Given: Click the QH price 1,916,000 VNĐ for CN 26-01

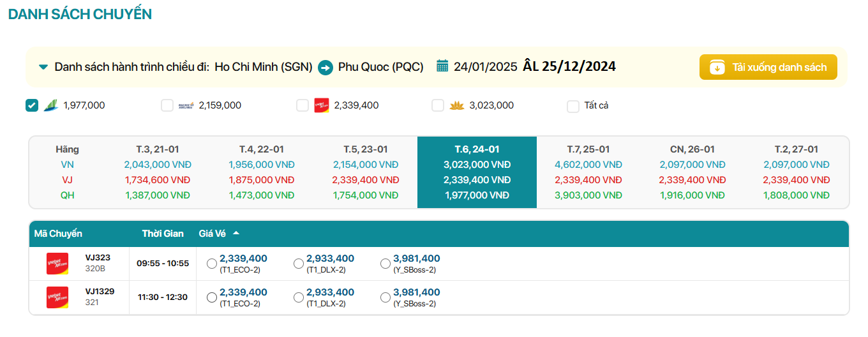Looking at the screenshot, I should (x=692, y=195).
